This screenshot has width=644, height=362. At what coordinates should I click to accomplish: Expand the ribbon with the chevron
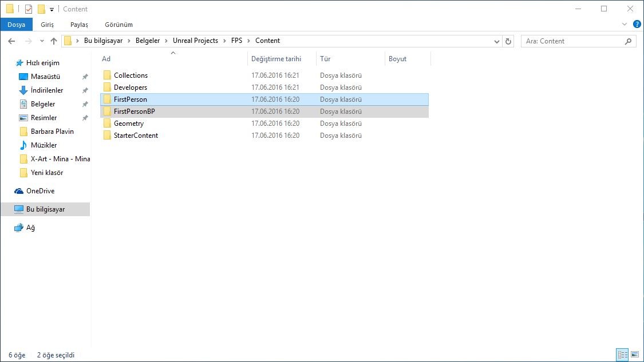pyautogui.click(x=625, y=24)
